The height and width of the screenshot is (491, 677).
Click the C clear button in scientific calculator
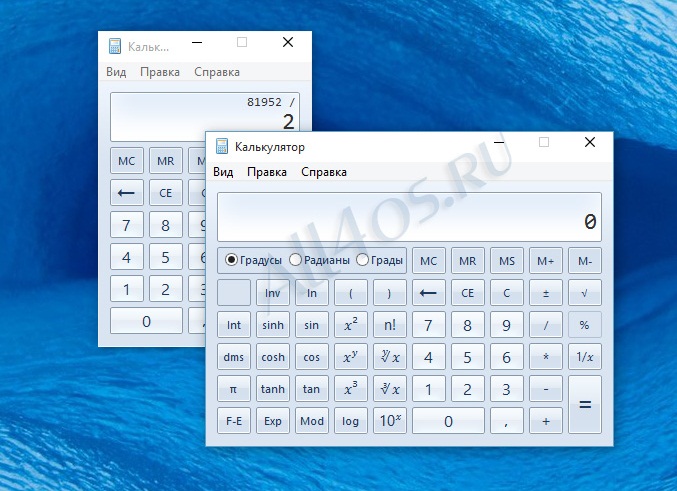(x=506, y=293)
